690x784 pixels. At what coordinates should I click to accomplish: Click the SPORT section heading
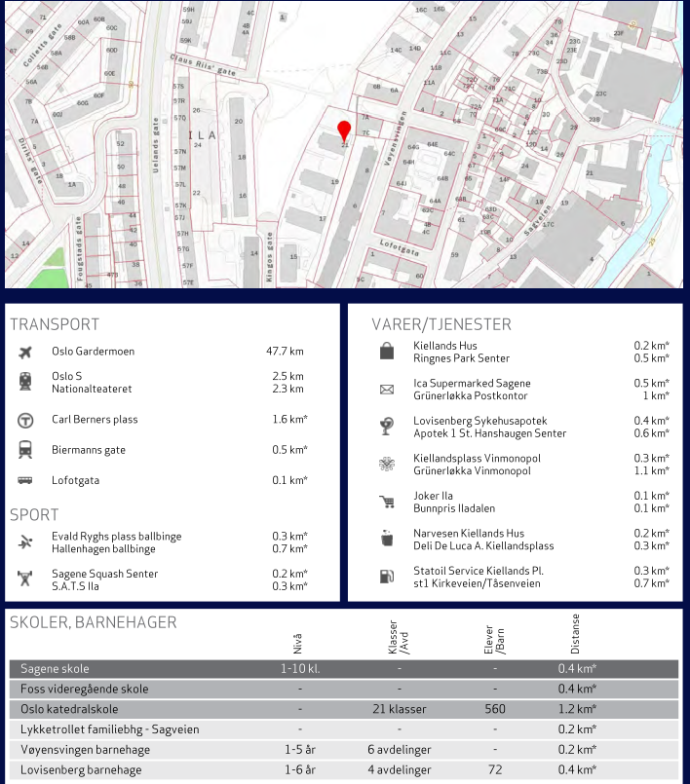34,515
